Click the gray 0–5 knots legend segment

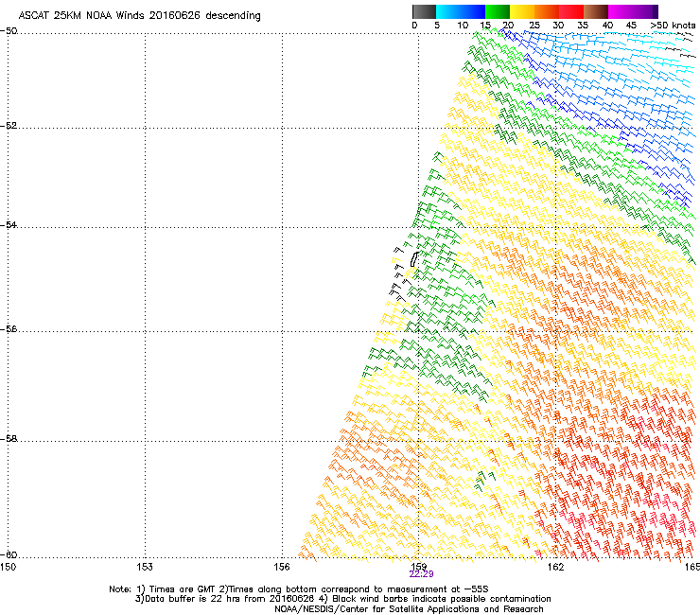[x=424, y=11]
